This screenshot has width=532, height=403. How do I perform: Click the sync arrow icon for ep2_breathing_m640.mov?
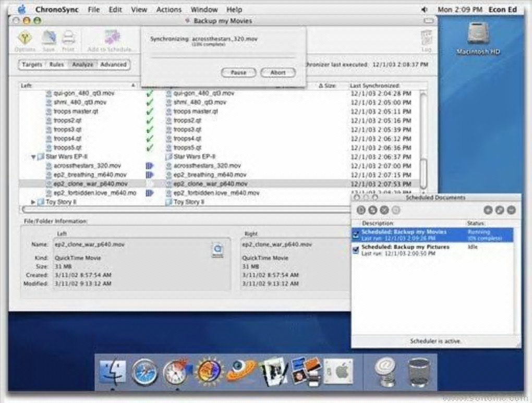[x=150, y=175]
